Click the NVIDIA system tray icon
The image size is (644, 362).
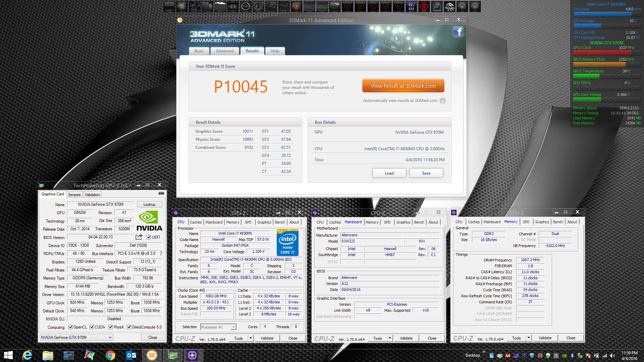click(564, 356)
